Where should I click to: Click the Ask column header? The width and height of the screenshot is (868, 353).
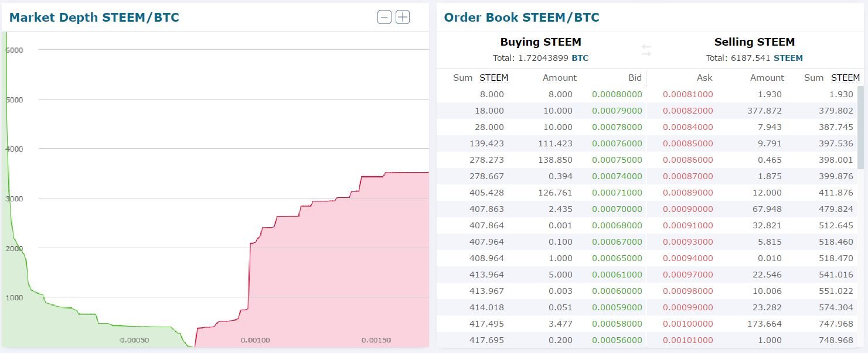(x=704, y=77)
